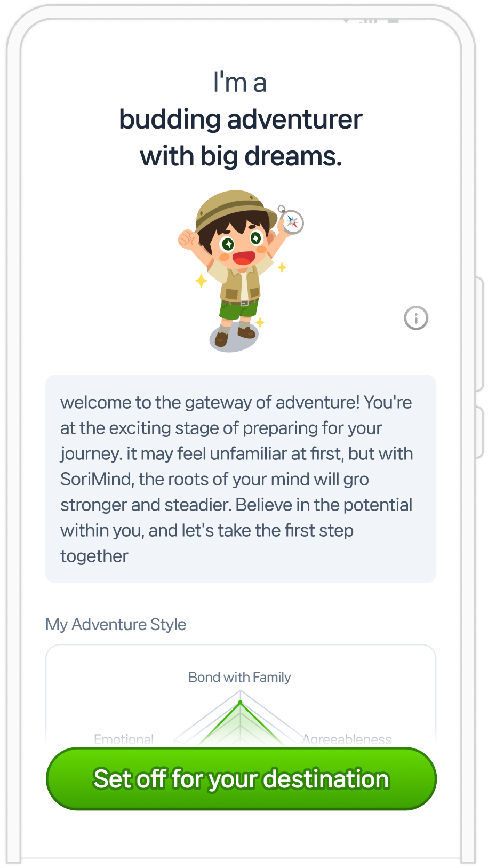Tap the character's raised fist
Image resolution: width=488 pixels, height=868 pixels.
pos(187,239)
